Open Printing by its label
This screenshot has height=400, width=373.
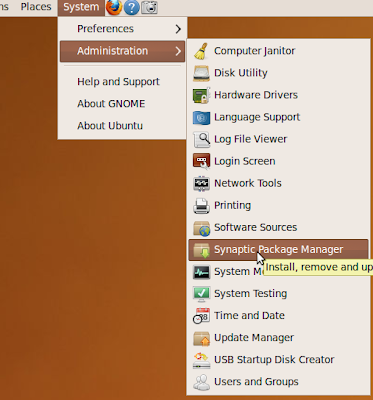pyautogui.click(x=232, y=205)
